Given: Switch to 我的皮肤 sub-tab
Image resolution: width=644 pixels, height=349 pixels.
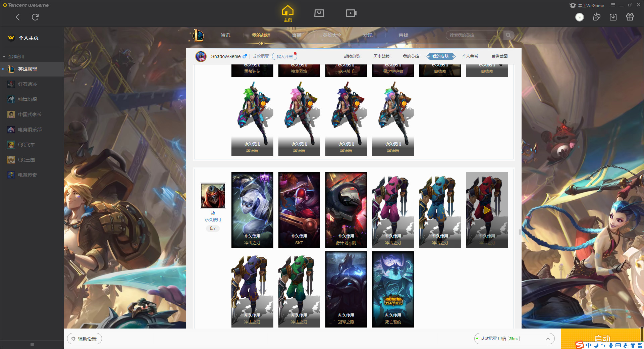Looking at the screenshot, I should click(440, 56).
